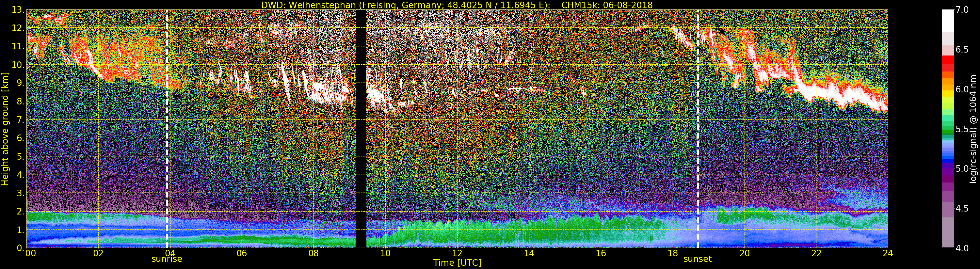
Task: Click the '24' time tick label
Action: pos(888,253)
